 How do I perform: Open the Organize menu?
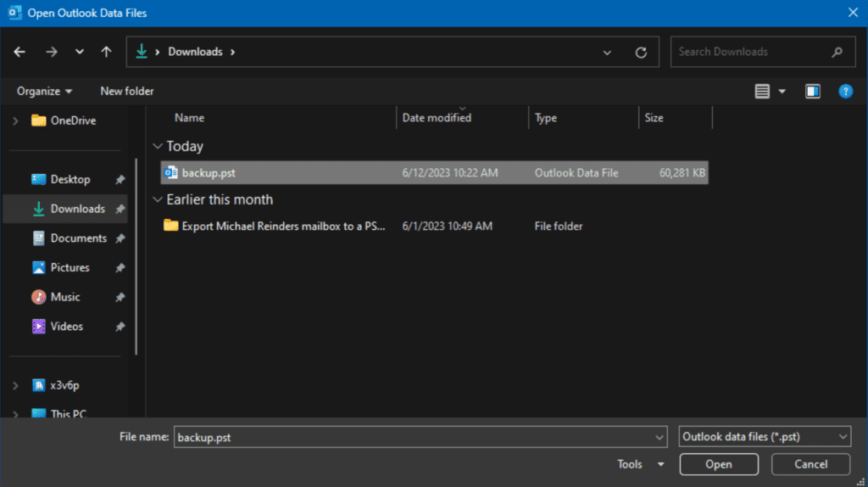44,92
